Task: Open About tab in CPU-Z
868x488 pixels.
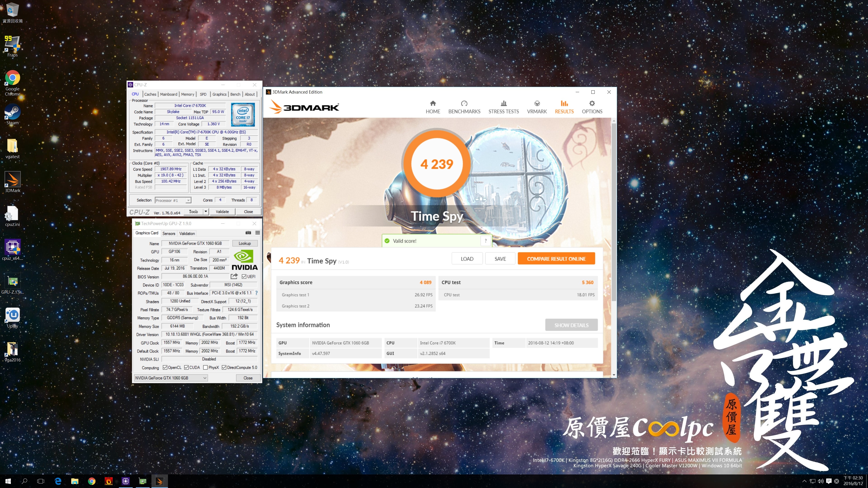Action: tap(250, 94)
